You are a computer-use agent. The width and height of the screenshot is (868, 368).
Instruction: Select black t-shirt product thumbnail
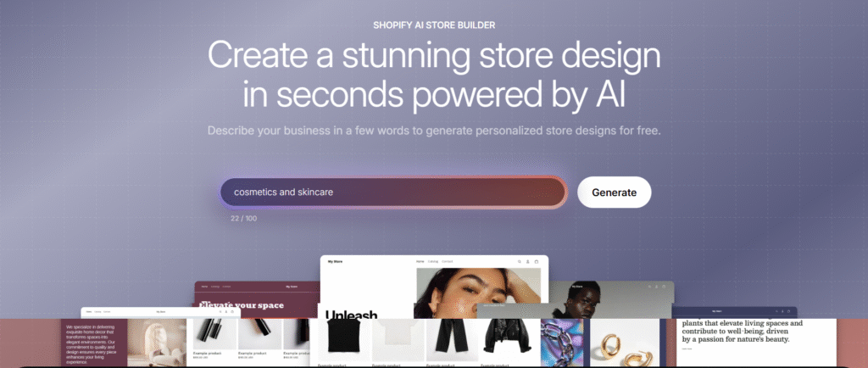pos(344,337)
